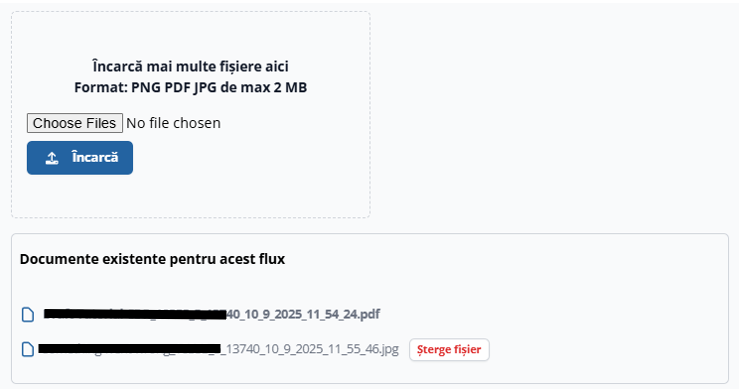Click the '.pdf' extension of the first document

click(x=369, y=314)
